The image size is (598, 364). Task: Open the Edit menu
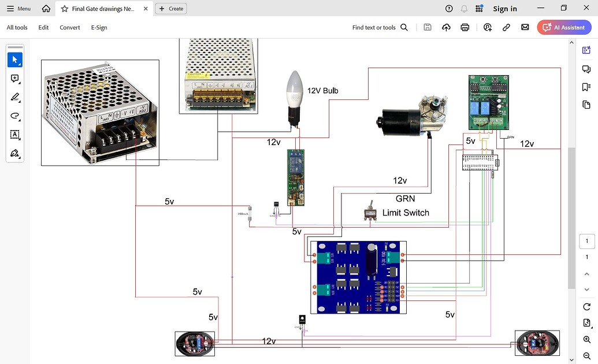click(43, 27)
